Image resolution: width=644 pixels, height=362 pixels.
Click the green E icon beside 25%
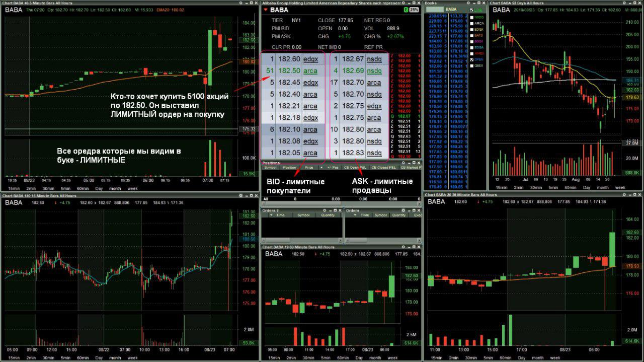pyautogui.click(x=406, y=10)
